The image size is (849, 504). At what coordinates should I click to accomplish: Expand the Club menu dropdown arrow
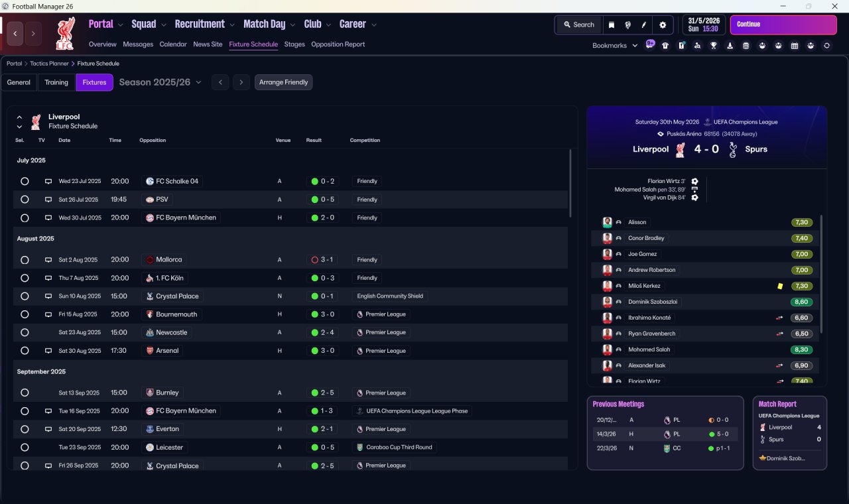(x=328, y=25)
